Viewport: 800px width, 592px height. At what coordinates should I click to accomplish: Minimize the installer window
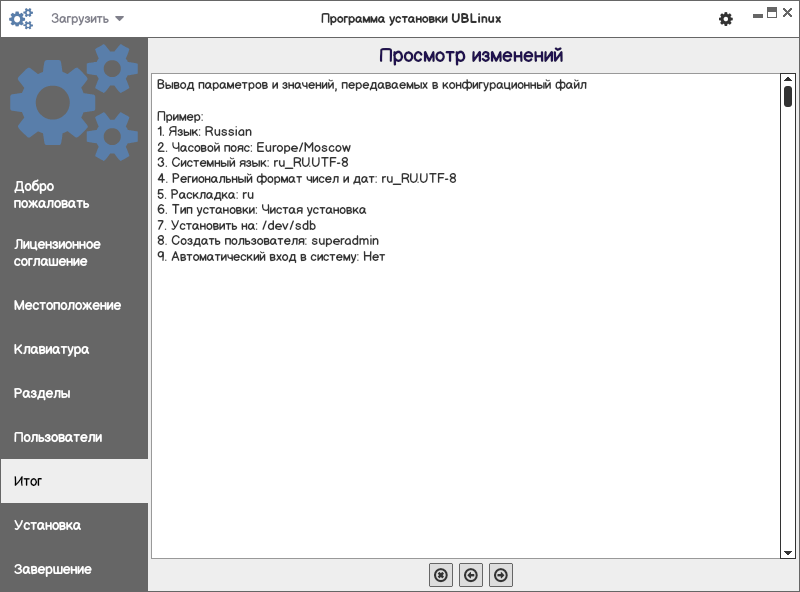(758, 15)
